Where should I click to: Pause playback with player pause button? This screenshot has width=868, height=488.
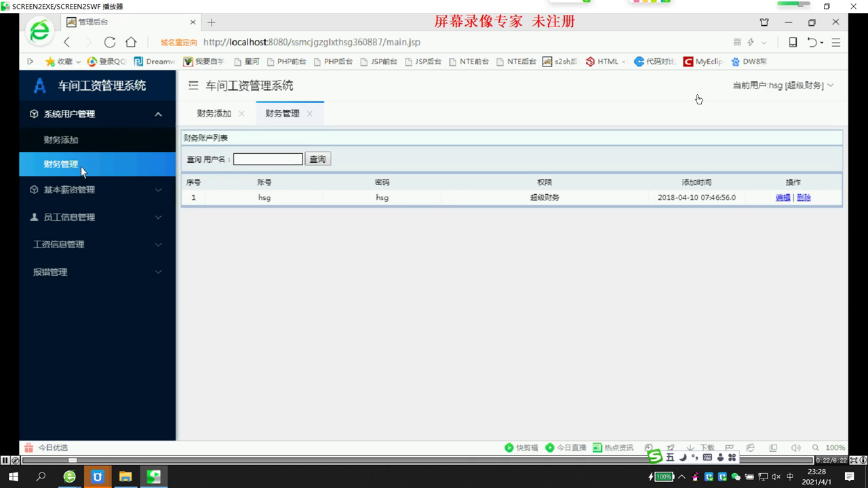click(5, 460)
